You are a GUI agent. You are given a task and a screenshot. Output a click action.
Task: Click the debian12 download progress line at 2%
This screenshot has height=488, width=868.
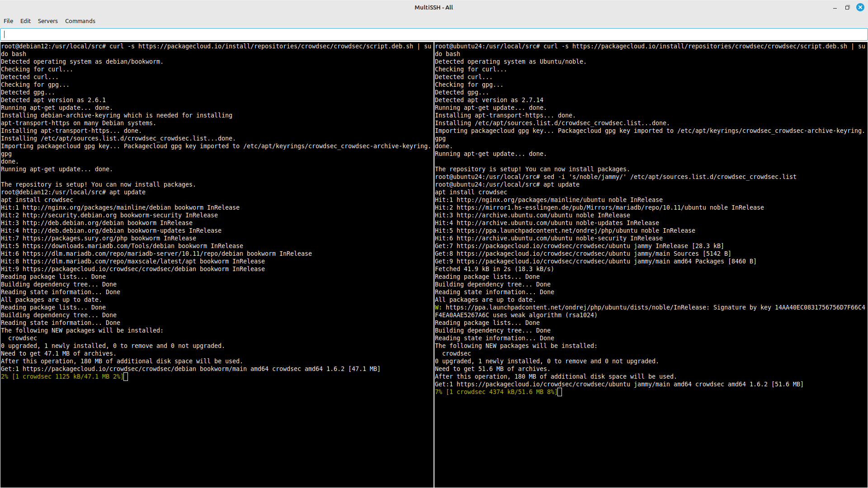pos(62,376)
